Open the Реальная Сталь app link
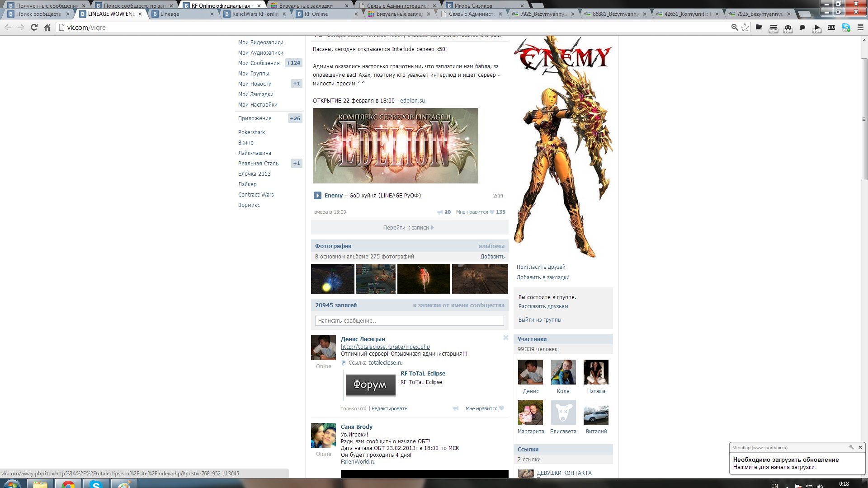The image size is (868, 488). 258,164
